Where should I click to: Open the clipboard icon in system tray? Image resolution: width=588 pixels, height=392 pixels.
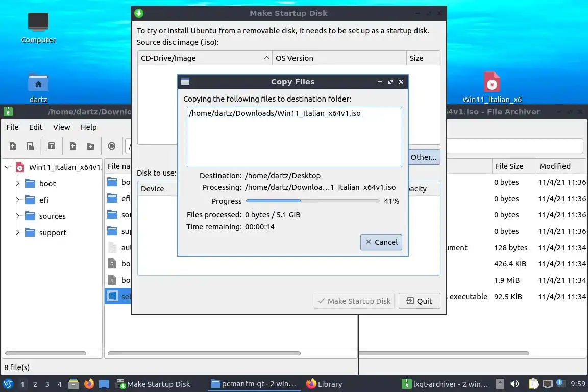533,384
